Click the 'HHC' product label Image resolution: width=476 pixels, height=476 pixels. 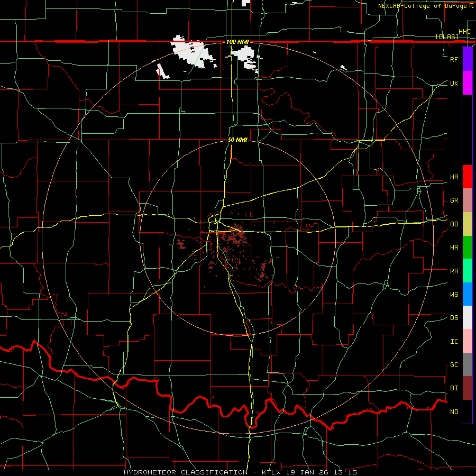click(464, 32)
